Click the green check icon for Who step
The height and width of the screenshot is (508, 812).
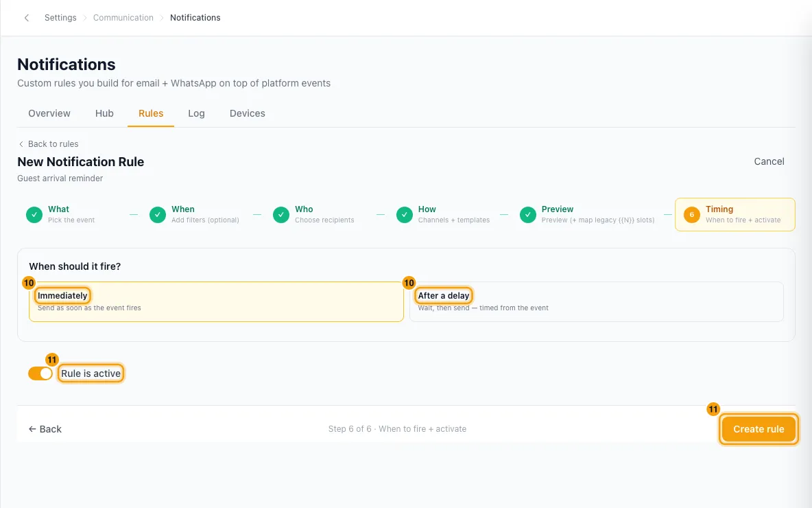(x=281, y=215)
